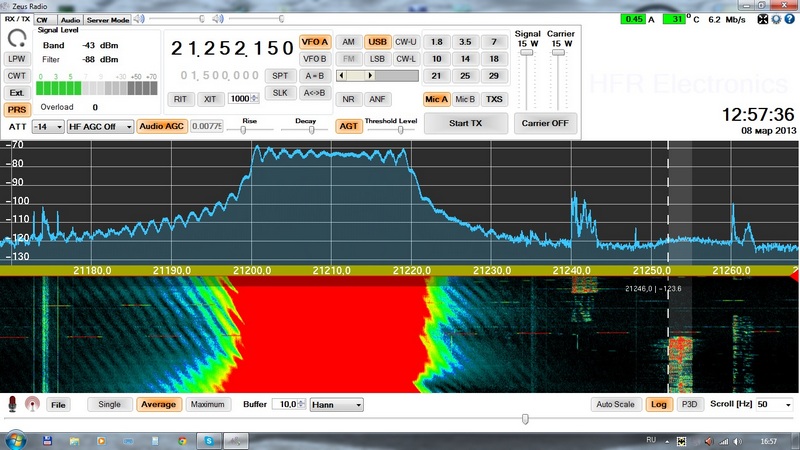
Task: Click the antenna broadcast icon beside File
Action: (x=32, y=404)
